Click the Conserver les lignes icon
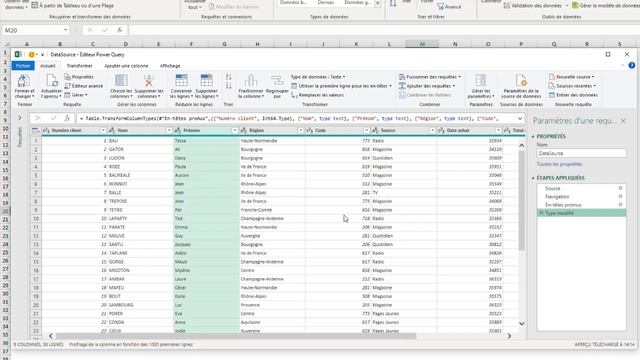 [181, 81]
